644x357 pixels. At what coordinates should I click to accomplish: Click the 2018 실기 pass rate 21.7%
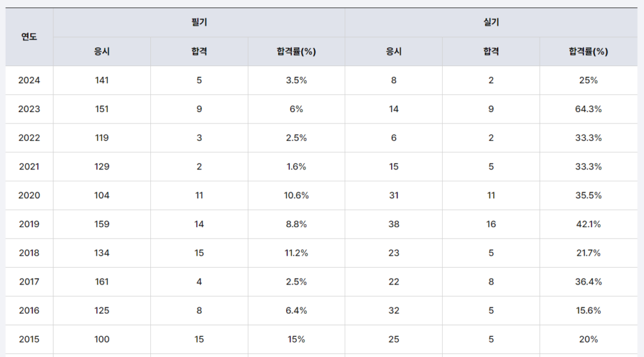coord(588,253)
